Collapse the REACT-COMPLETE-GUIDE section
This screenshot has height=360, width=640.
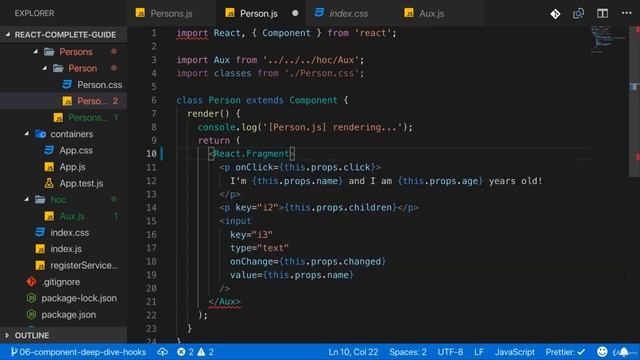tap(8, 35)
